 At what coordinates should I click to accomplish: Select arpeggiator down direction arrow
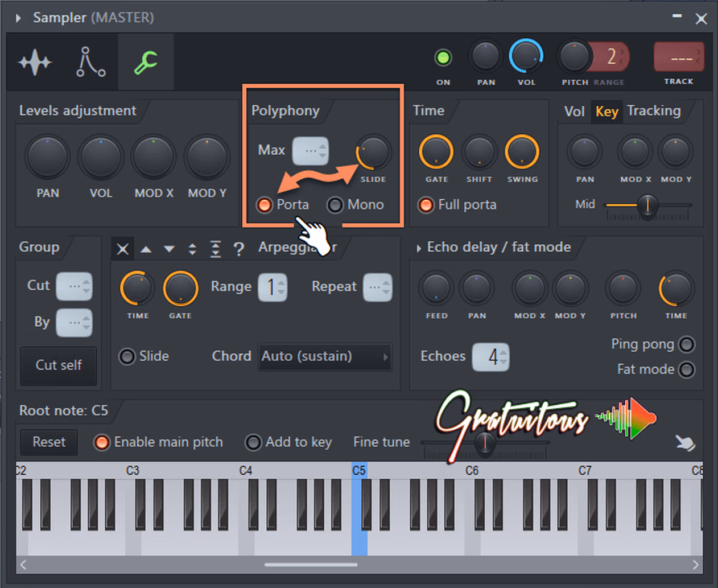click(x=169, y=249)
